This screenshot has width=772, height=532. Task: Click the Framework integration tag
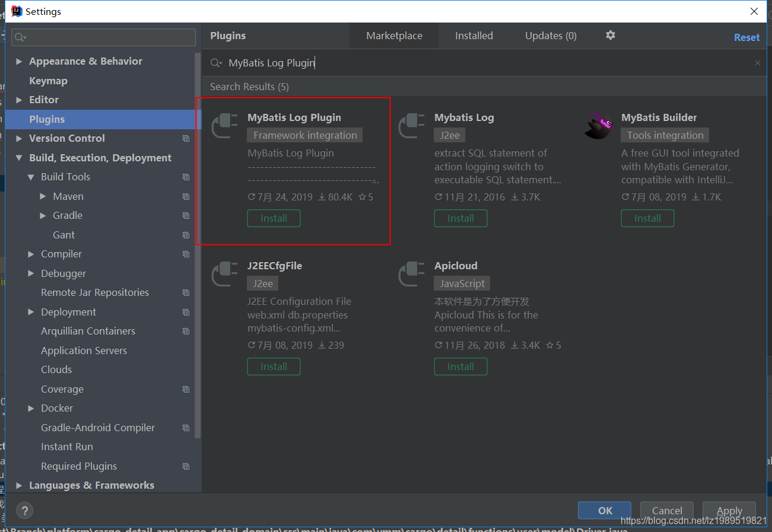(305, 135)
